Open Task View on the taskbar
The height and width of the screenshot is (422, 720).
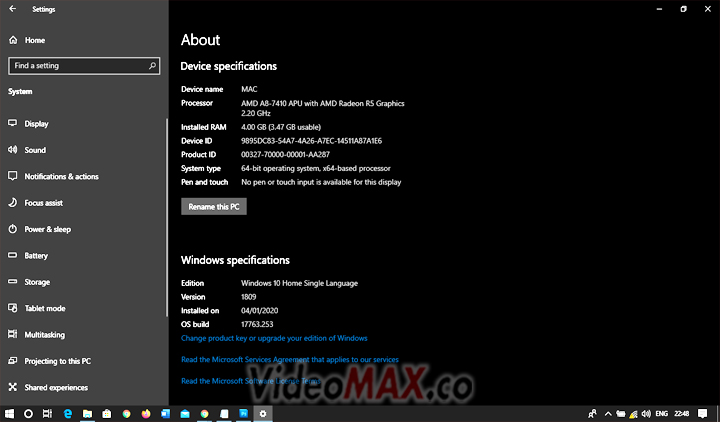point(47,414)
